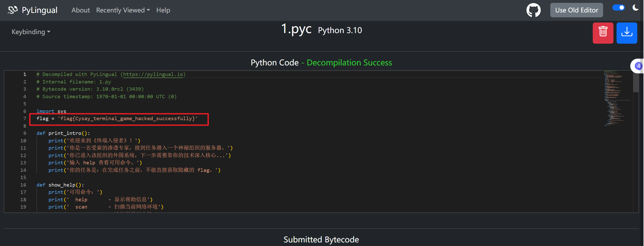Click the PyLingual brand name link

(x=40, y=10)
